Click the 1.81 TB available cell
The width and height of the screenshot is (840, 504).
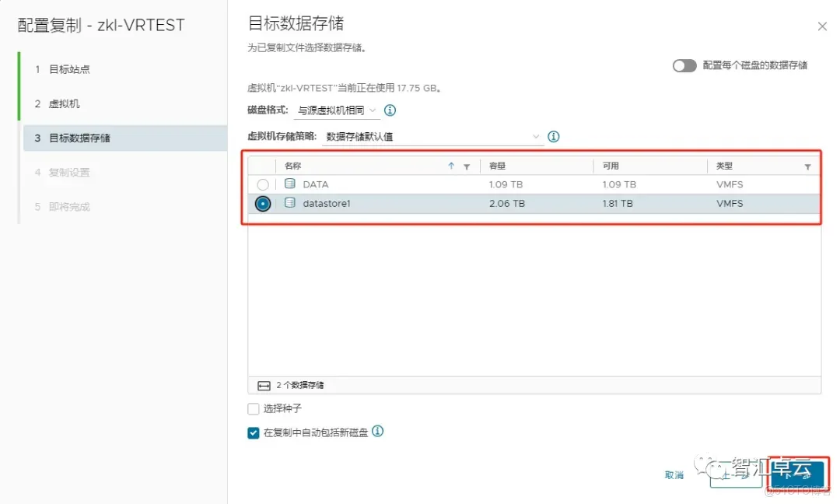tap(618, 204)
